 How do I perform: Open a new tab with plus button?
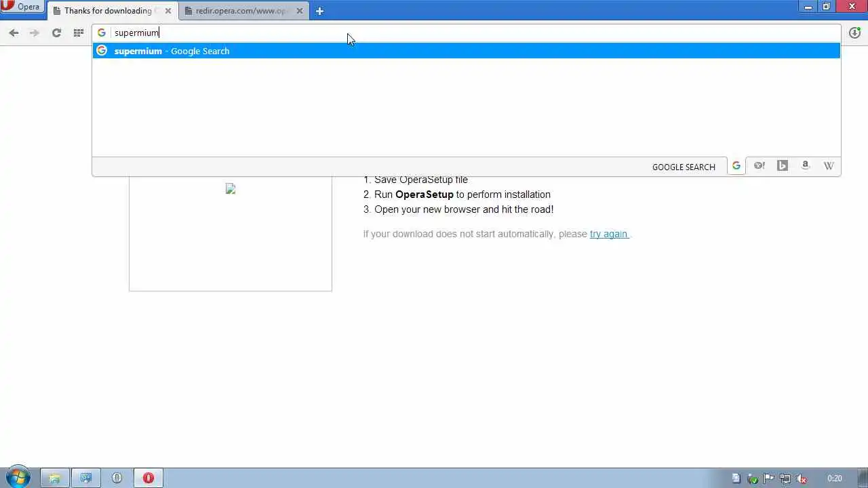point(319,11)
